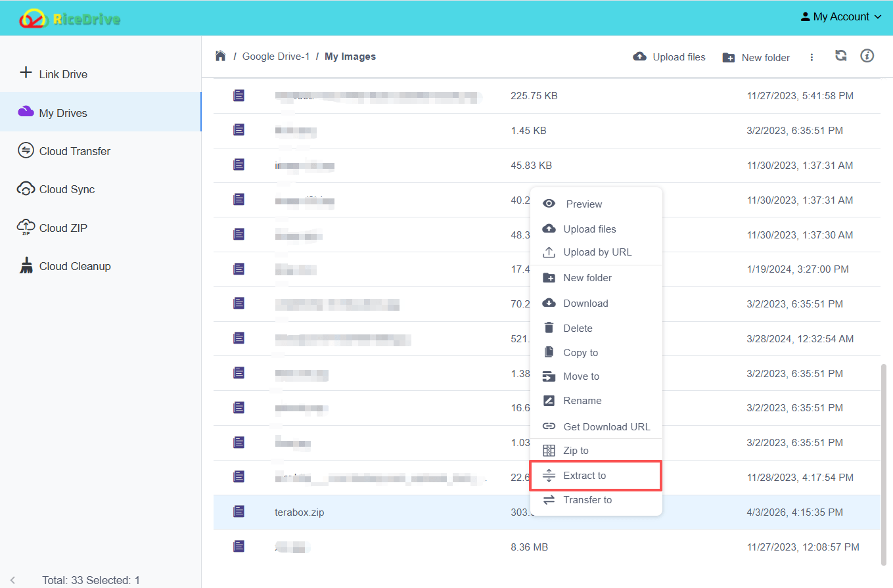Choose Extract to from context menu
The image size is (893, 588).
pos(584,475)
